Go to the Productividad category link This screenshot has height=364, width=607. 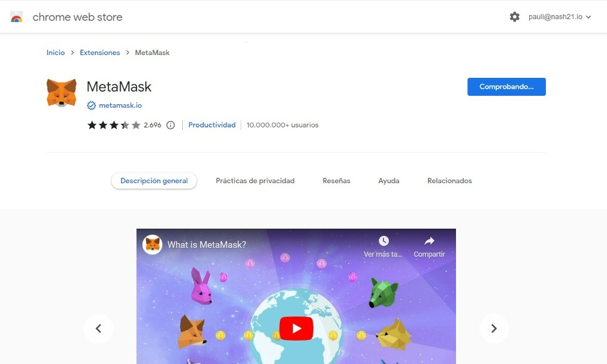[212, 125]
